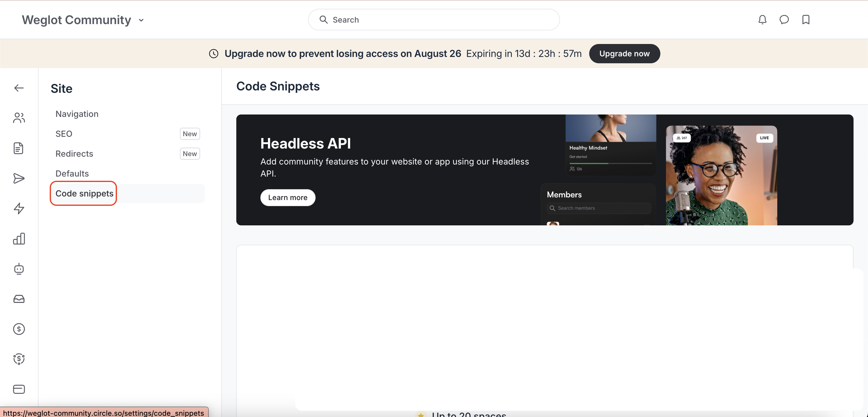Click the Headless API heading
The height and width of the screenshot is (417, 868).
pos(306,143)
